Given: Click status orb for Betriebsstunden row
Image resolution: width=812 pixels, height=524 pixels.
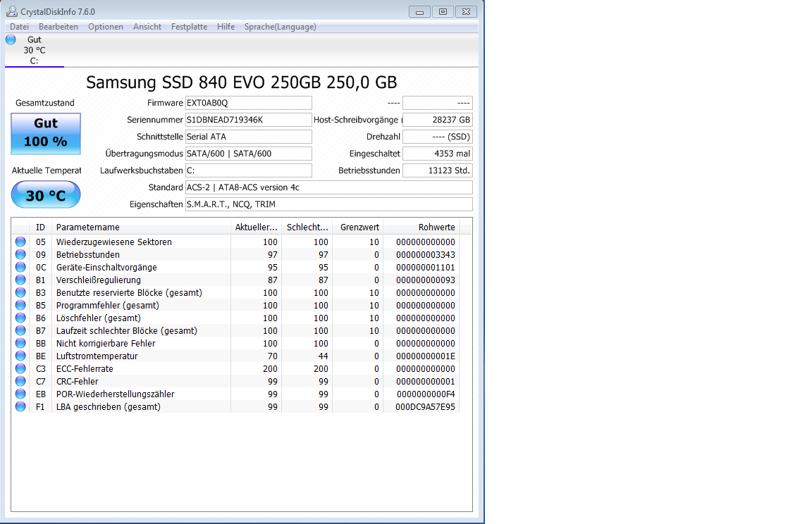Looking at the screenshot, I should (20, 254).
